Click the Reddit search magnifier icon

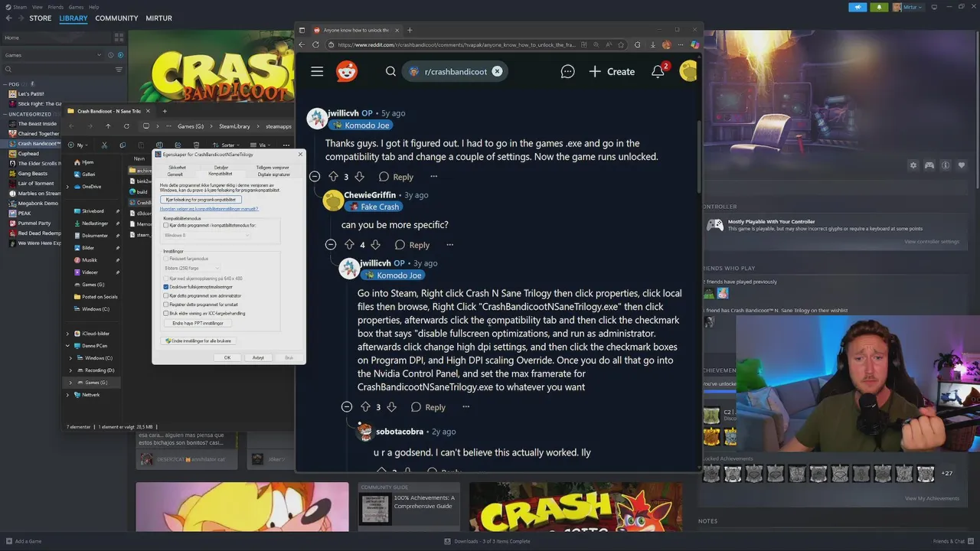pyautogui.click(x=390, y=71)
